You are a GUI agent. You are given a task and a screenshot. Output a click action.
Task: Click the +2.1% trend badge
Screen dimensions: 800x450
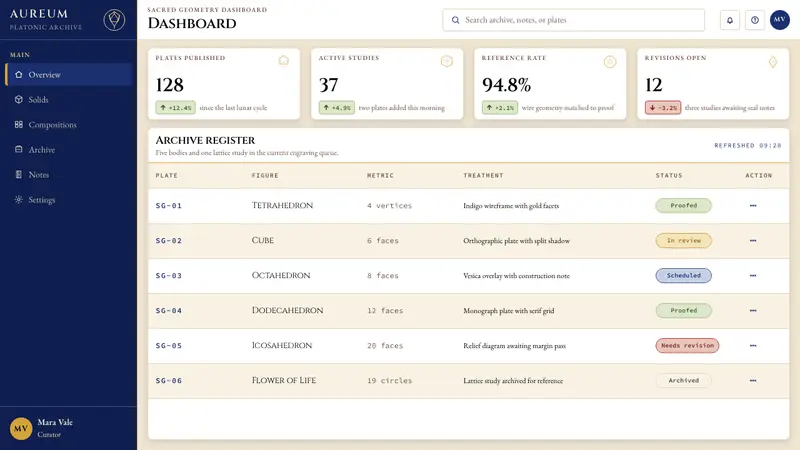(x=500, y=108)
